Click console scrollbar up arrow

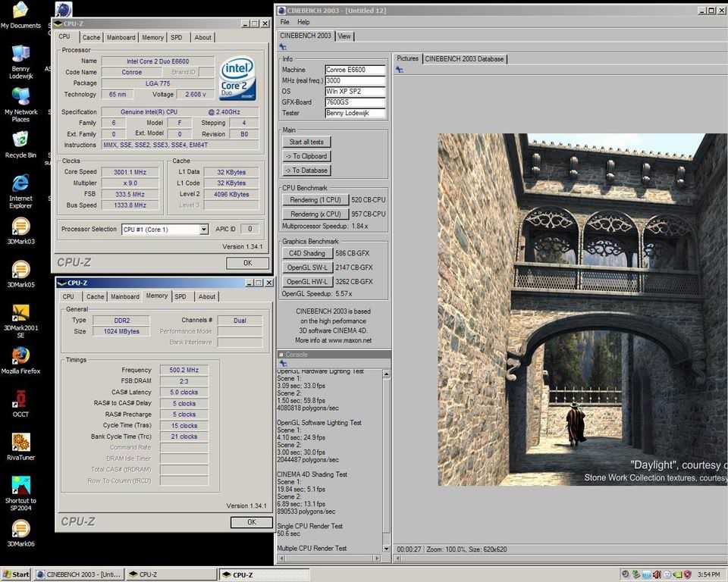(386, 374)
